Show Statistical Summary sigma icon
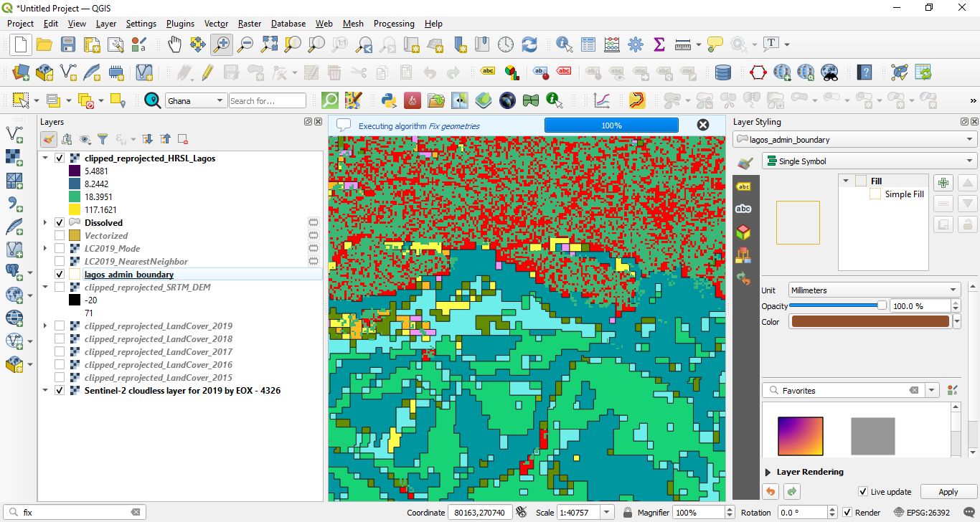Screen dimensions: 980x522 point(659,44)
